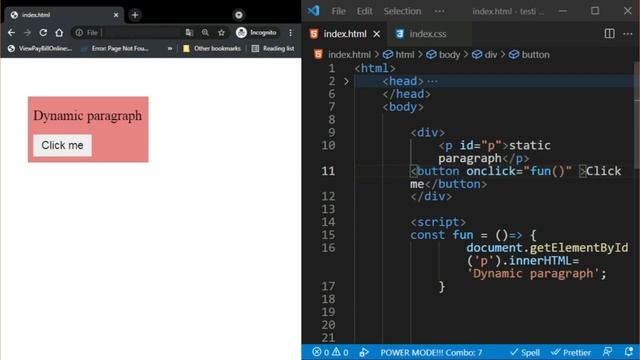Open notifications bell in status bar
Screen dimensions: 640x360
[x=629, y=352]
